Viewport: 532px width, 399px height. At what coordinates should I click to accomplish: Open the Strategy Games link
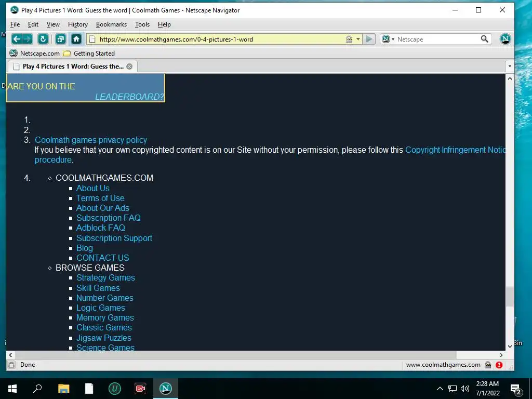(x=105, y=277)
